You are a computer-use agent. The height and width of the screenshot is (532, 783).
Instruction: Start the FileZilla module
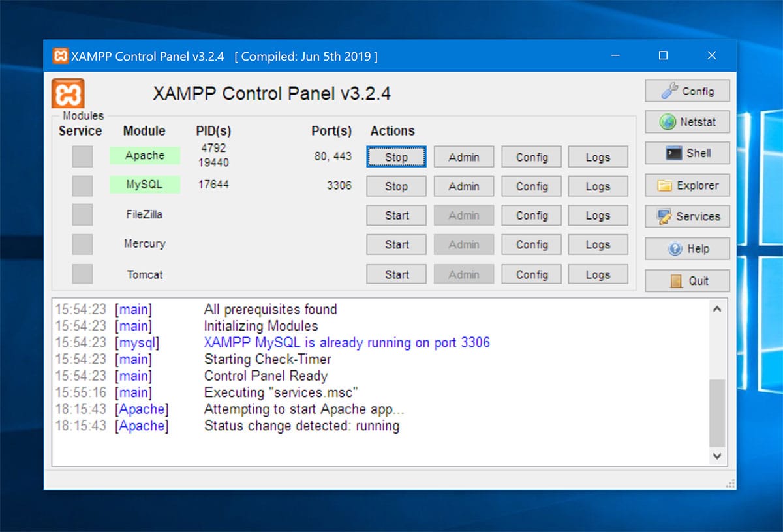pos(396,215)
